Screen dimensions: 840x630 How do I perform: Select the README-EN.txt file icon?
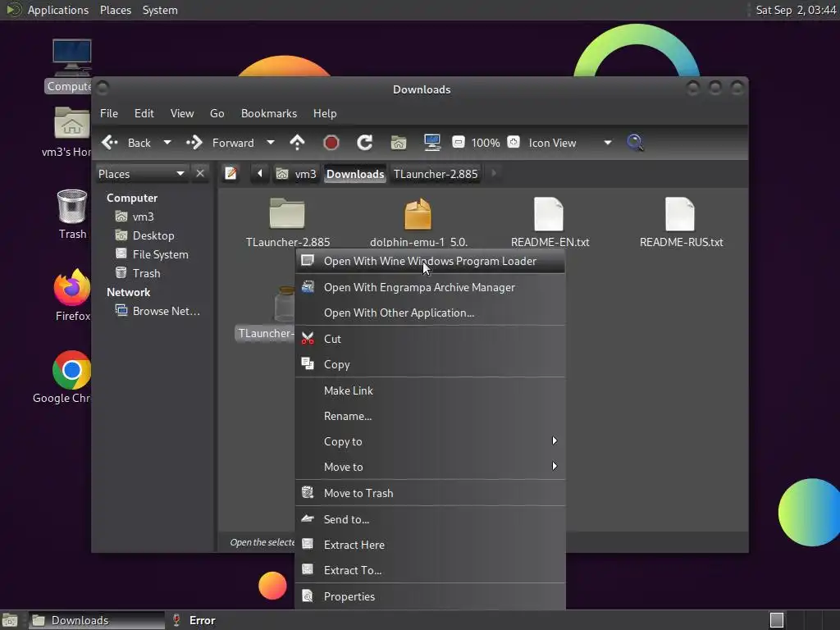[x=549, y=213]
